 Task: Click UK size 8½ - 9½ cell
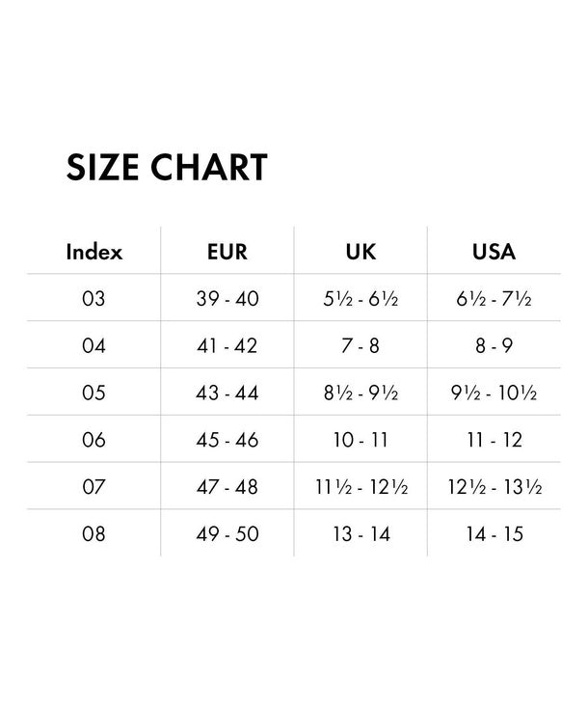click(x=361, y=394)
